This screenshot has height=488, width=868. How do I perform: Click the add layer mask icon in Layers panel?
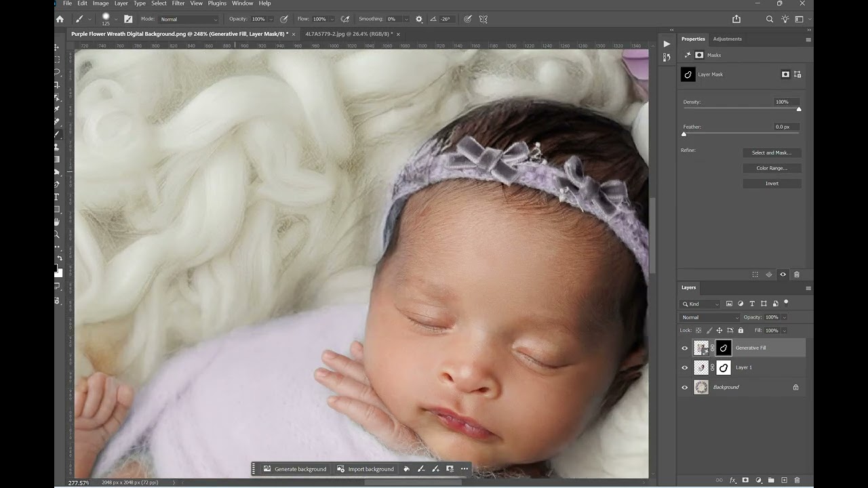point(745,480)
